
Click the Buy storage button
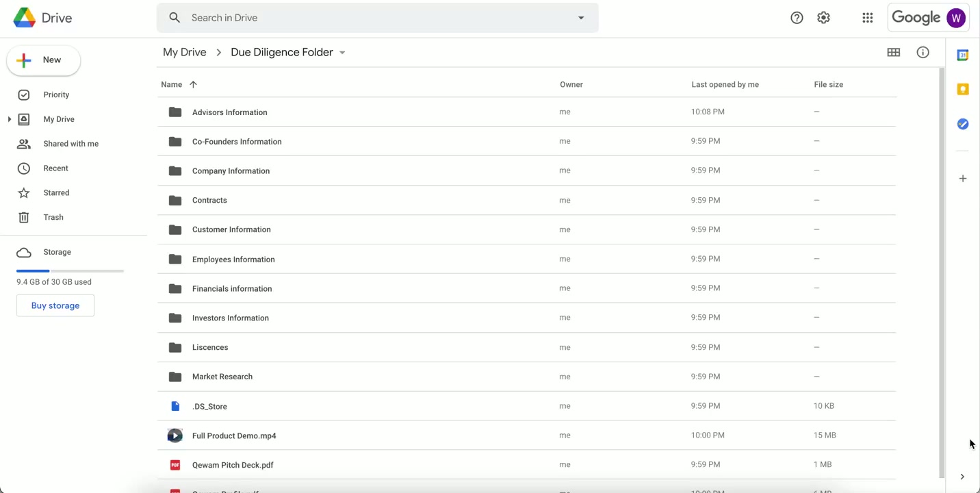55,305
